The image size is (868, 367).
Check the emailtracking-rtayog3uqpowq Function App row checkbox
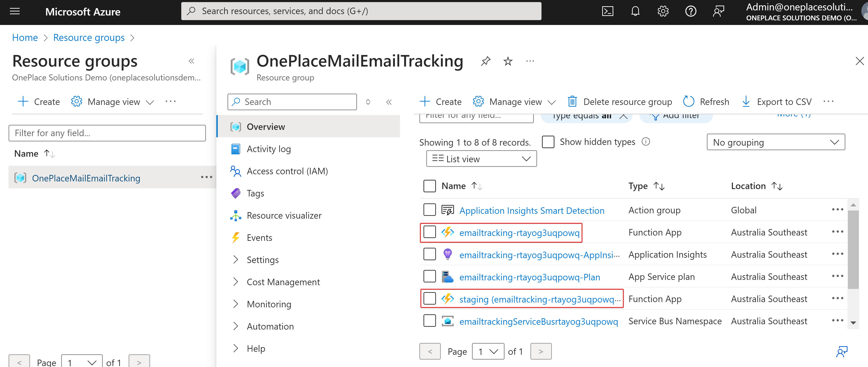429,232
